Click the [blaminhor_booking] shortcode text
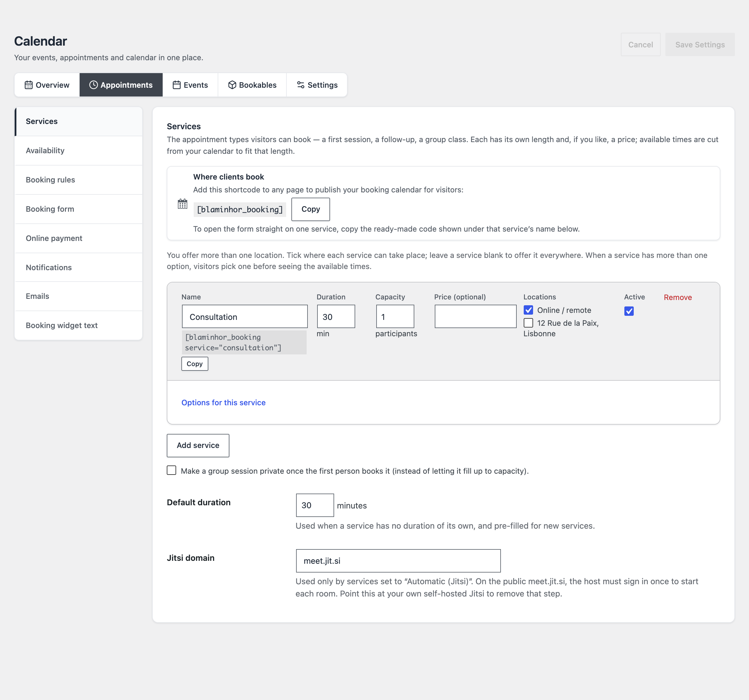This screenshot has width=749, height=700. (x=240, y=209)
